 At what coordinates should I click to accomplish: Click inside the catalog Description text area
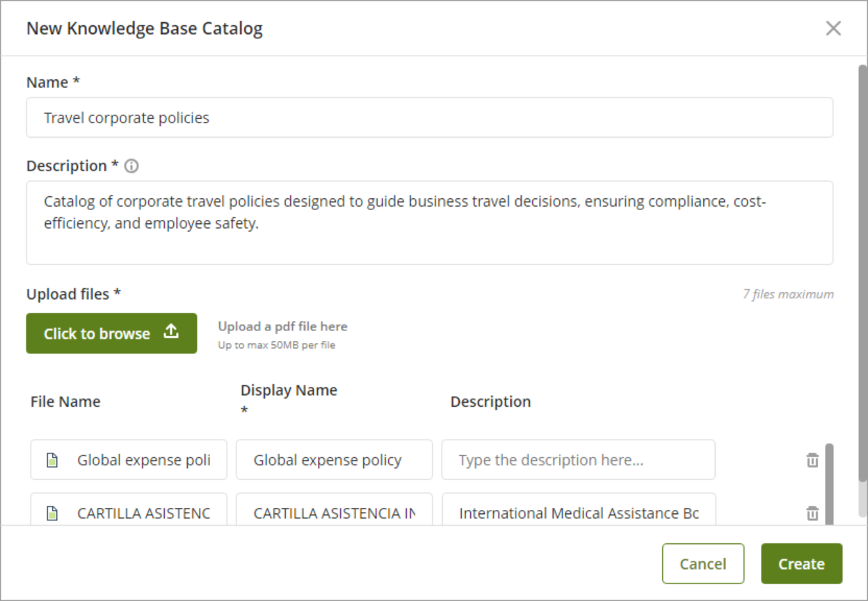(x=429, y=223)
